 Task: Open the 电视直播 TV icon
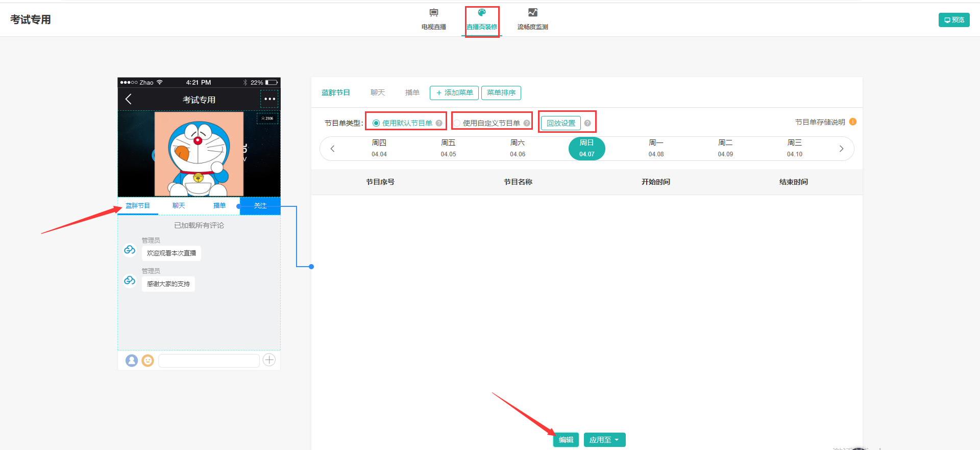tap(434, 12)
